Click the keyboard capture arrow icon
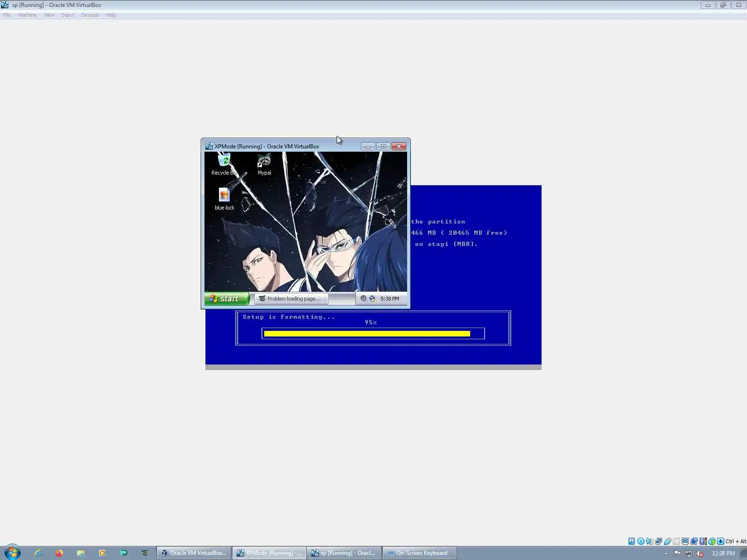Image resolution: width=747 pixels, height=560 pixels. click(x=720, y=541)
